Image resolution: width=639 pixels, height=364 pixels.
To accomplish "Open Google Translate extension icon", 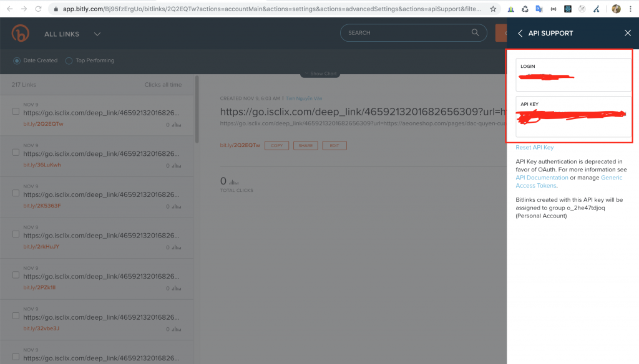I will [x=539, y=9].
